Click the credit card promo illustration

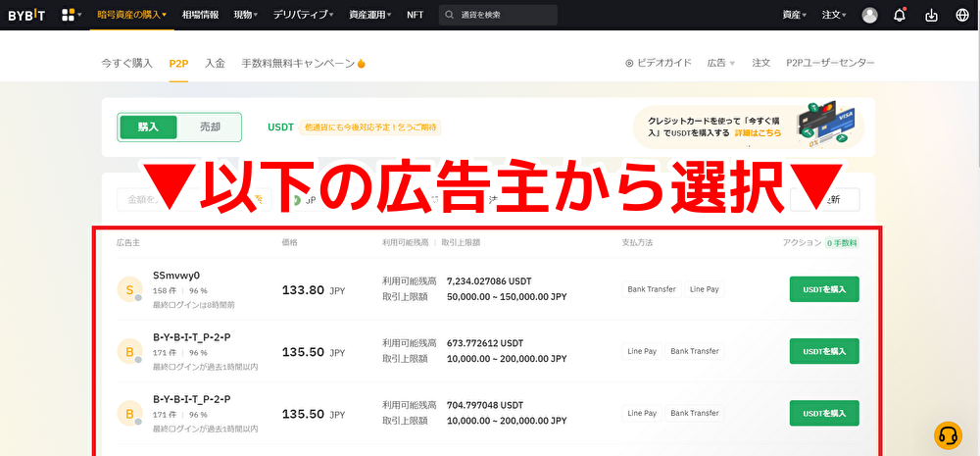(x=826, y=124)
